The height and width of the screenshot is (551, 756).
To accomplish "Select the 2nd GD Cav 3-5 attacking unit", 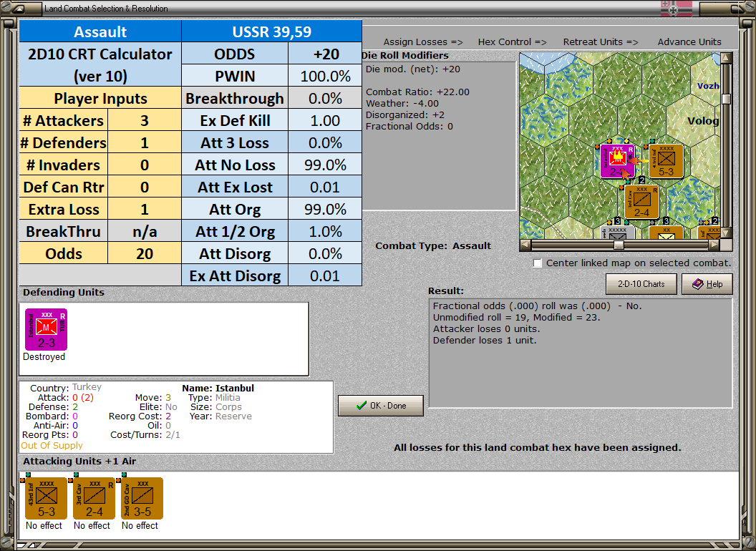I will click(x=142, y=498).
